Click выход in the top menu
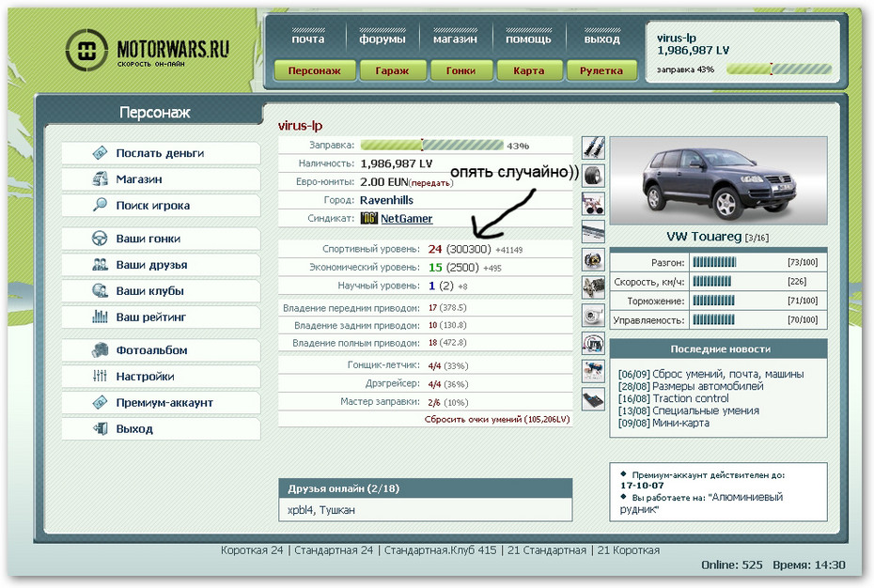The image size is (874, 588). pyautogui.click(x=602, y=39)
